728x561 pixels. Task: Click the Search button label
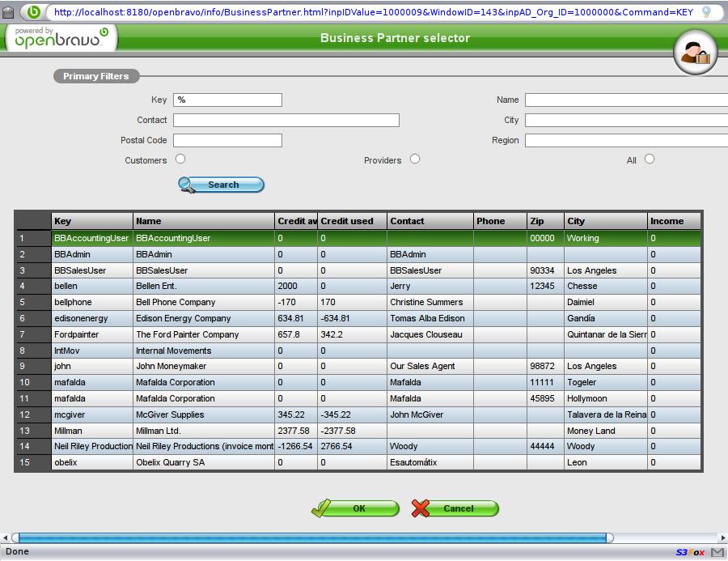tap(223, 185)
